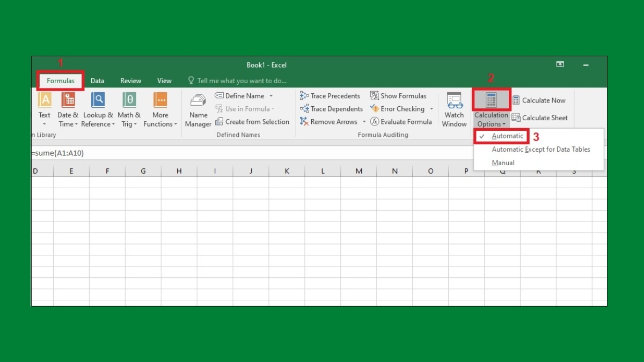Expand the More Functions dropdown arrow
Viewport: 644px width, 362px height.
175,124
